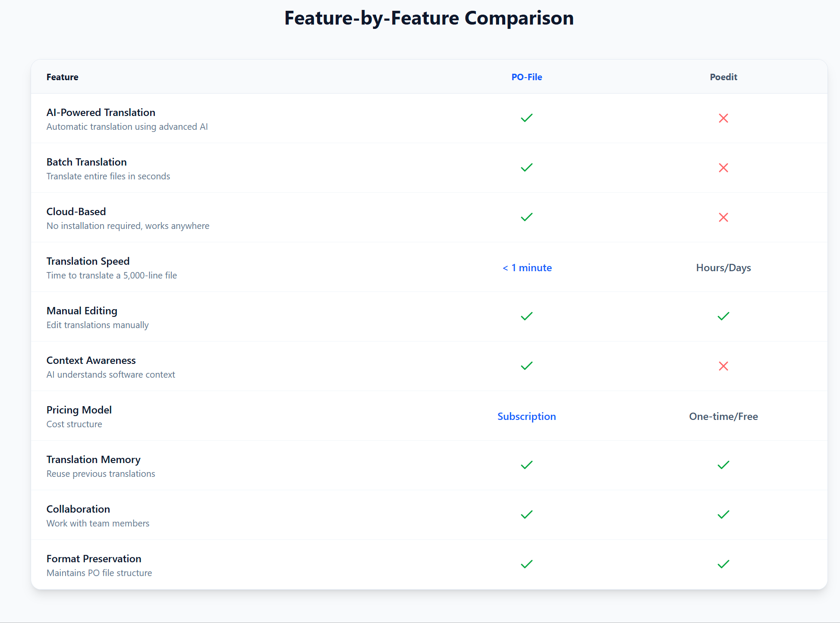The image size is (840, 623).
Task: Click the Poedit checkmark for Collaboration
Action: tap(724, 514)
